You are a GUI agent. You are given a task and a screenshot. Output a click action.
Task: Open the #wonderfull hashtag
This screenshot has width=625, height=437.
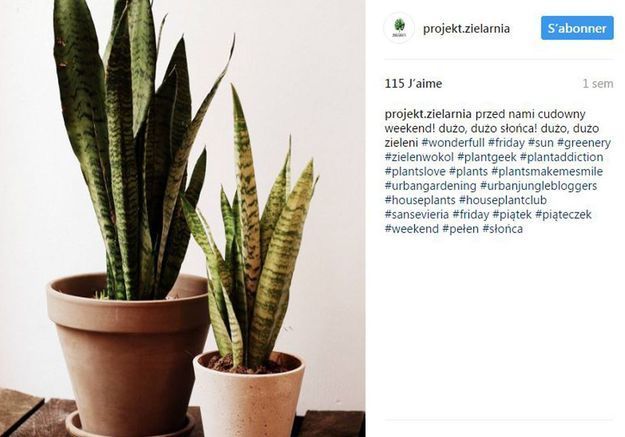click(x=453, y=143)
